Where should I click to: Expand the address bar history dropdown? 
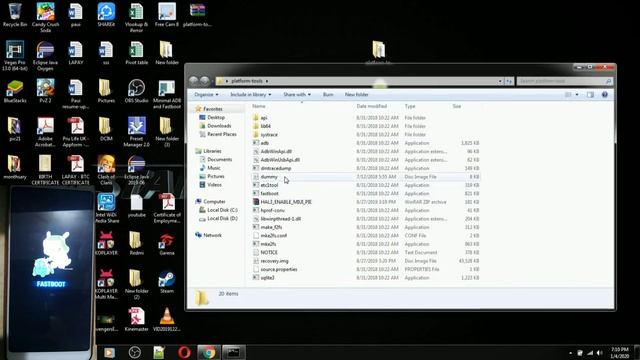click(x=500, y=81)
